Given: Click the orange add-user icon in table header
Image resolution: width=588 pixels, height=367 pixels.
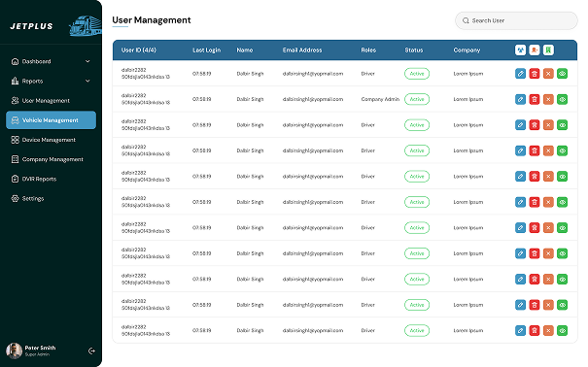Looking at the screenshot, I should [x=534, y=50].
